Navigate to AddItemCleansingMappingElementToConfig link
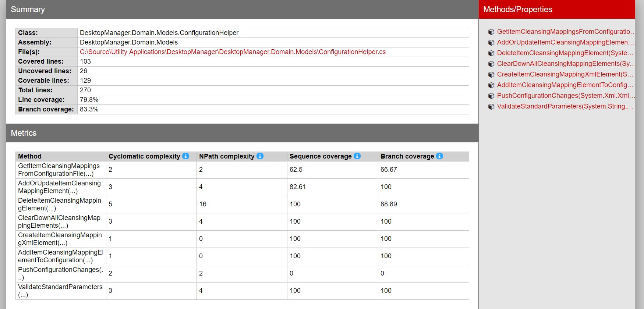This screenshot has height=309, width=644. click(565, 85)
